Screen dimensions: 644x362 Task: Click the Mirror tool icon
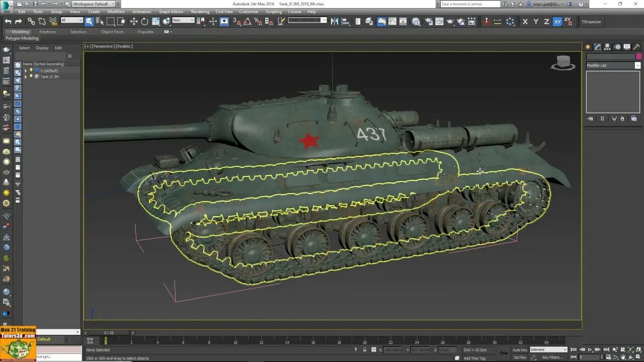click(335, 22)
